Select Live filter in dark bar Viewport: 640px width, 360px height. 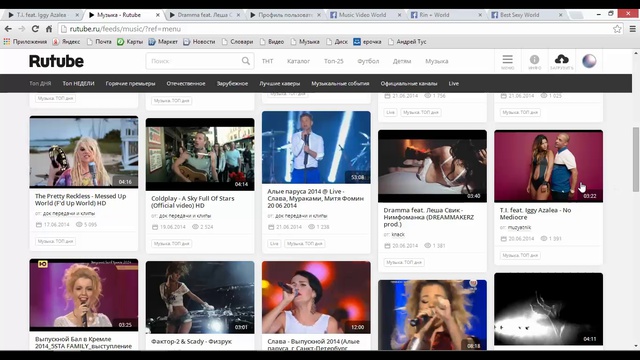[x=454, y=83]
